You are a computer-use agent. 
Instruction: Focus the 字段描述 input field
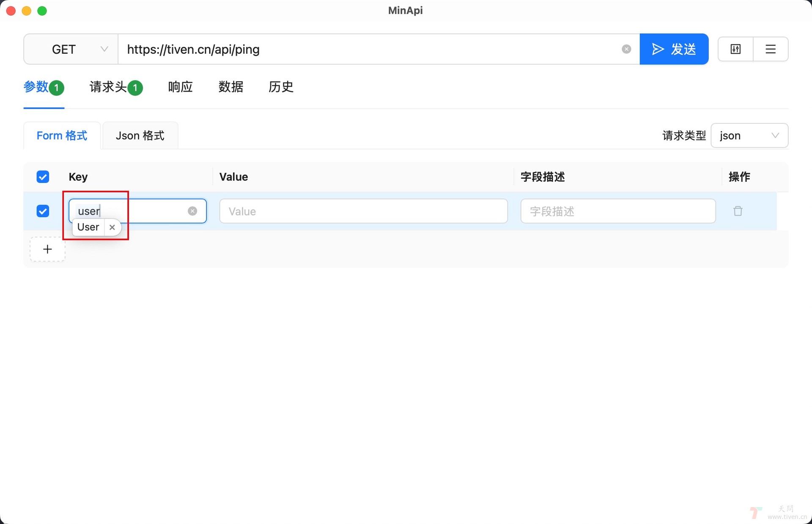[x=618, y=211]
